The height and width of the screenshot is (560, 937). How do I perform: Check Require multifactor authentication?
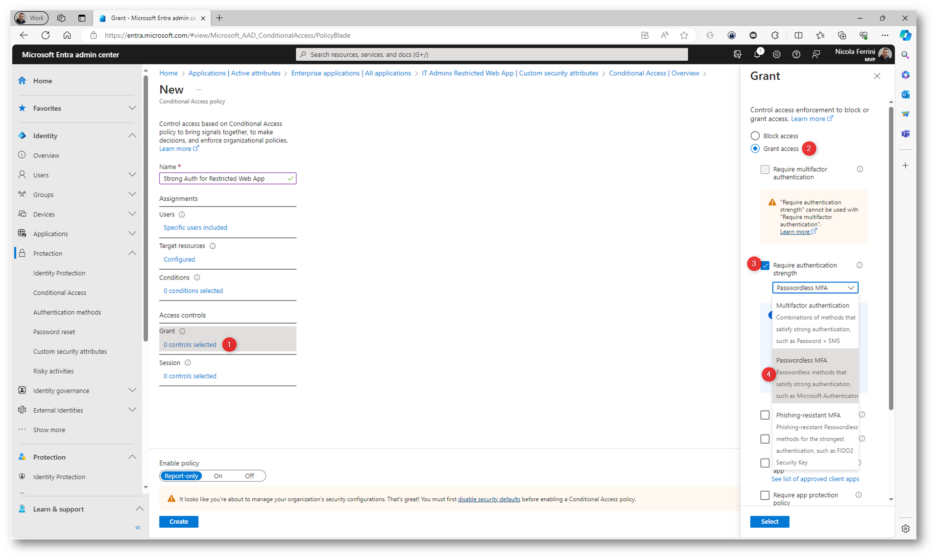[765, 169]
